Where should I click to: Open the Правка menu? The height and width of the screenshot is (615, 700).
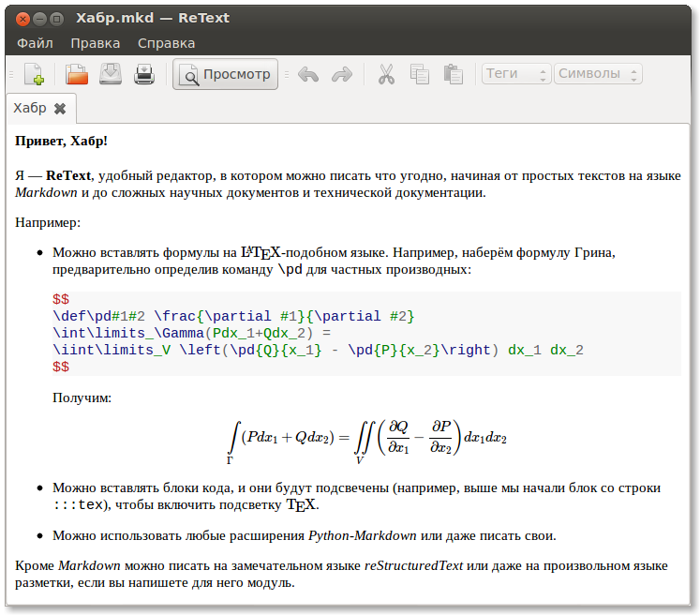coord(95,43)
